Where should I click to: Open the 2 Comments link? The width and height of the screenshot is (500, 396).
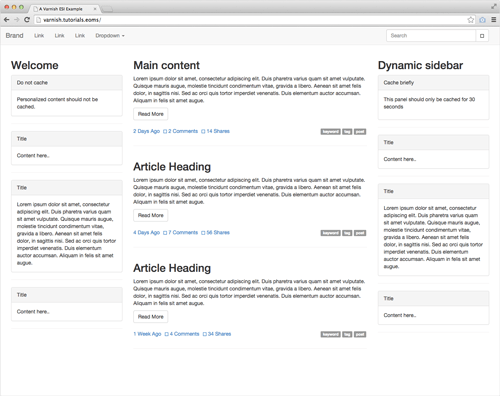click(183, 131)
